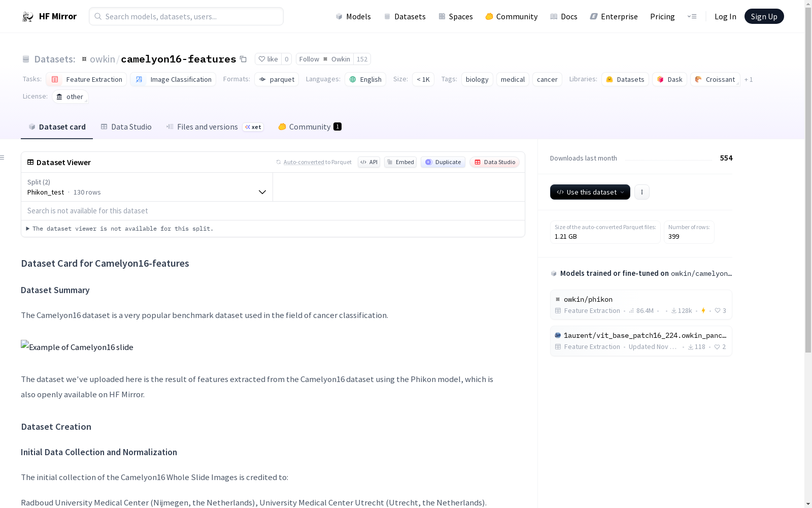Click the 1aurent model avatar icon
Screen dimensions: 812x508
coord(558,335)
